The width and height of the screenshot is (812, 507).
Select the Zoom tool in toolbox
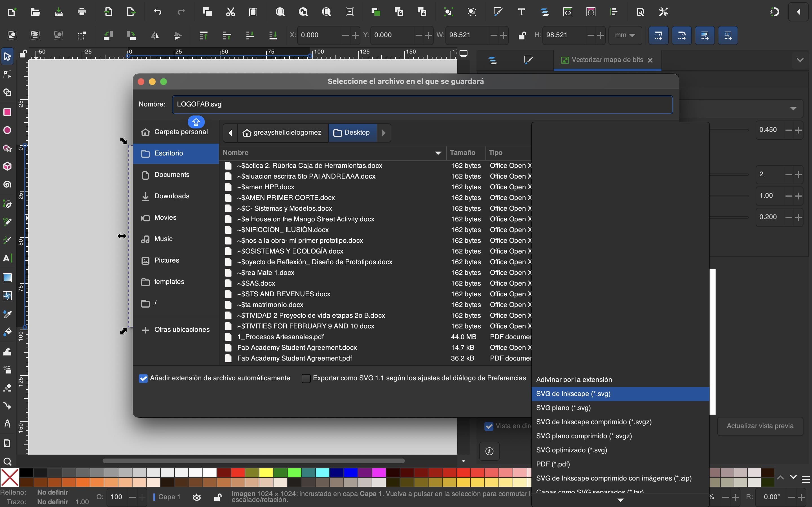tap(7, 461)
